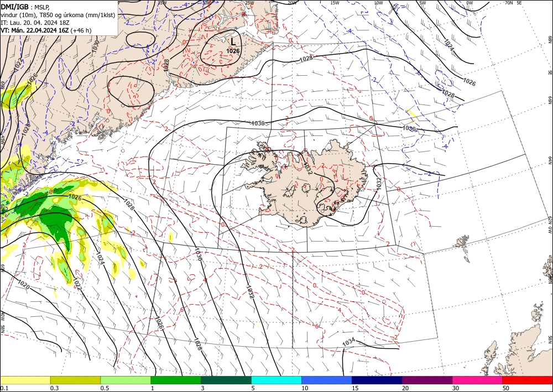This screenshot has width=553, height=392.
Task: Click the 10W longitude label
Action: coord(378,3)
